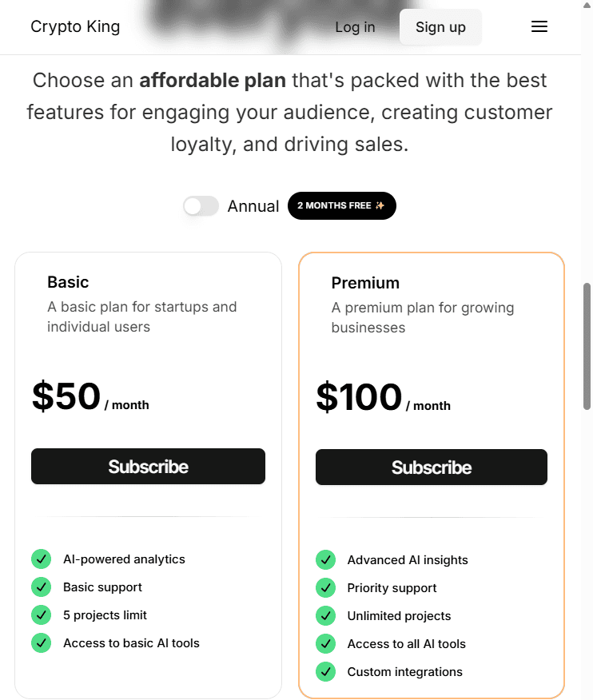The width and height of the screenshot is (593, 700).
Task: Click the check icon beside Access to basic AI tools
Action: coord(41,643)
